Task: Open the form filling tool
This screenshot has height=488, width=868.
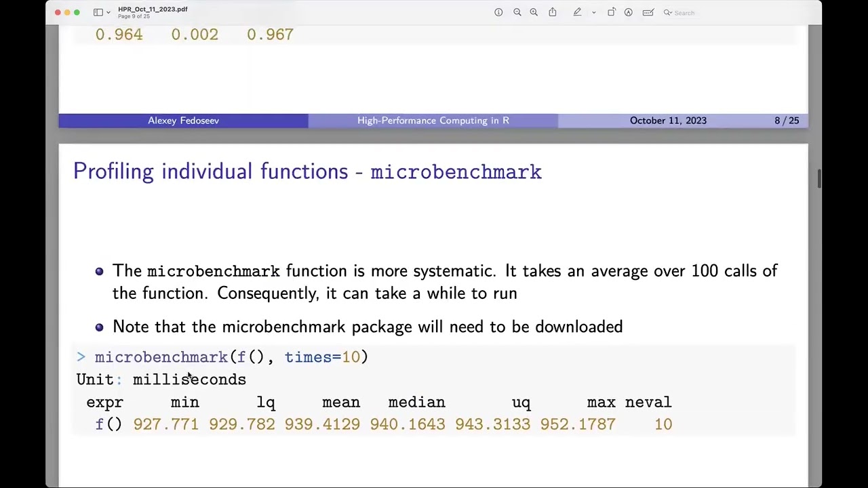Action: [648, 12]
